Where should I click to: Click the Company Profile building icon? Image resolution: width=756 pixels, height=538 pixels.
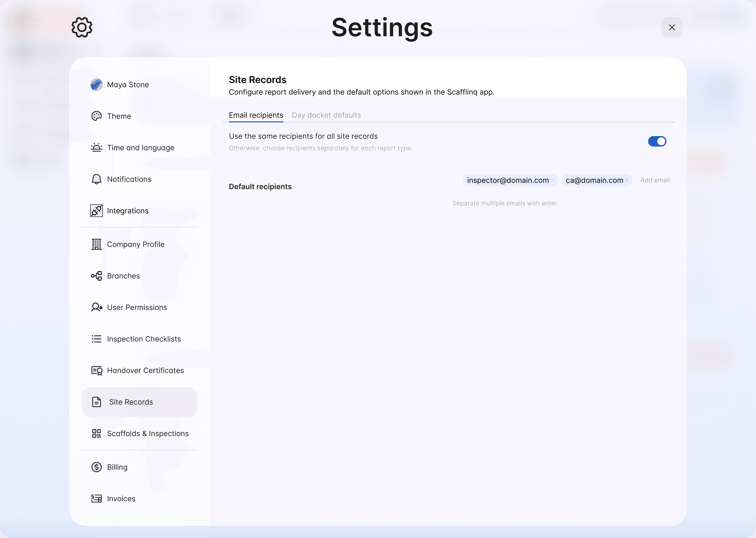96,244
